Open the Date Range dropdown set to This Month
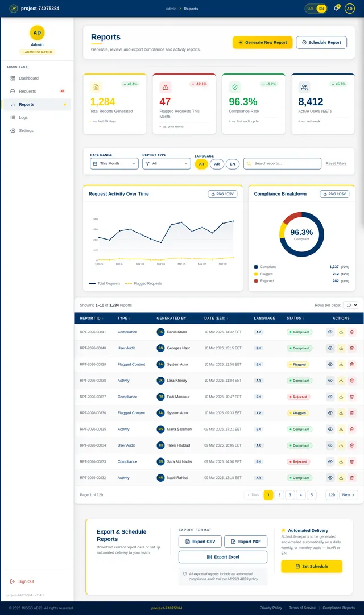This screenshot has height=615, width=364. (114, 163)
